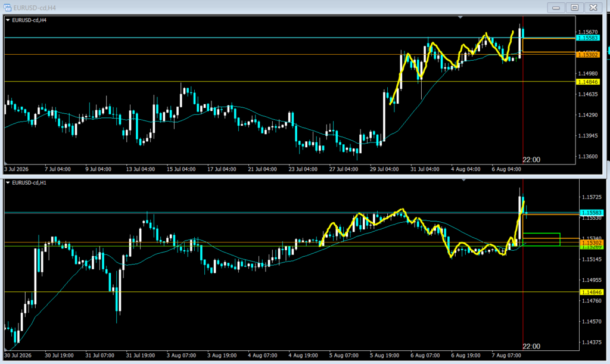610x364 pixels.
Task: Select the cyan 1.15583 price tag on H1 chart
Action: pos(592,213)
